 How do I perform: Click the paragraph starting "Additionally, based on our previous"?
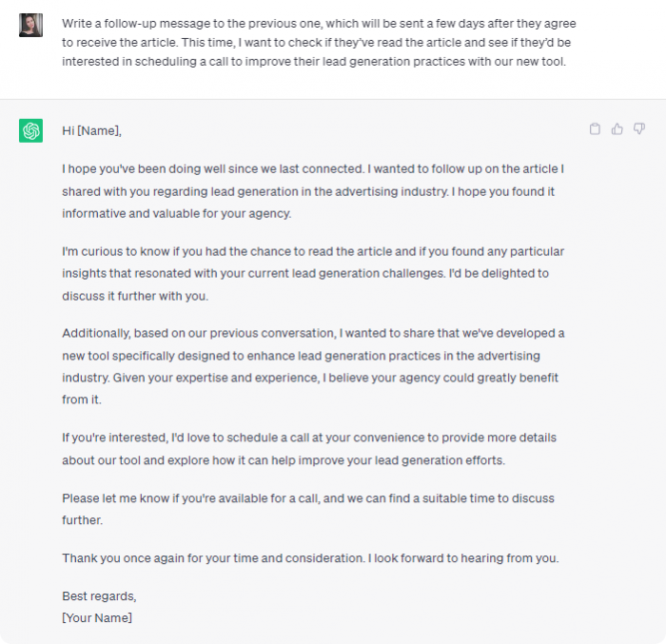coord(313,366)
